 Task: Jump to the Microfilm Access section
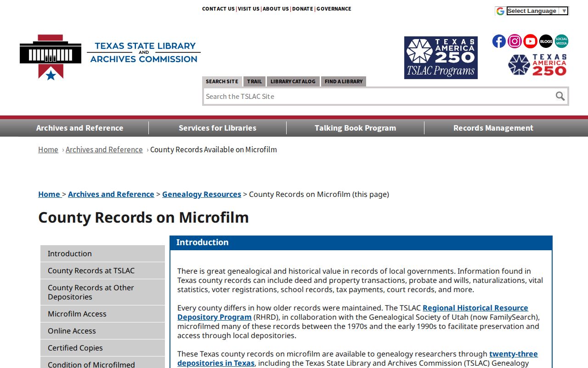102,314
